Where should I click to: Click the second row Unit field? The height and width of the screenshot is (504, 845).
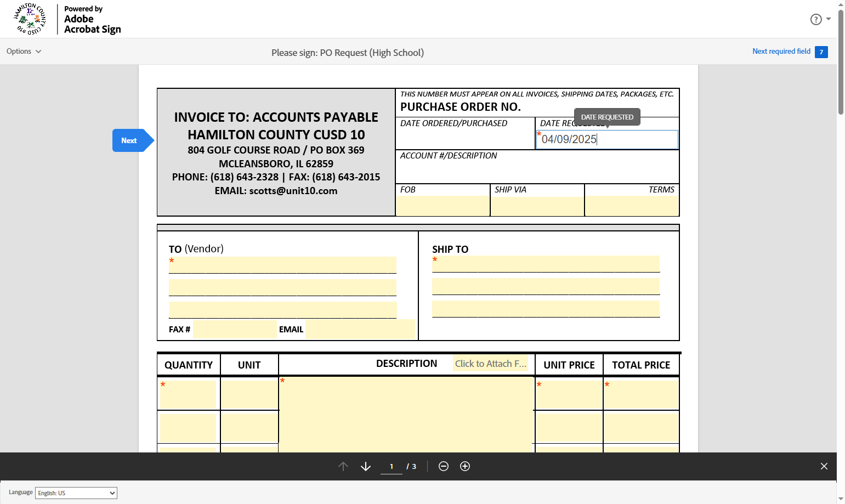pyautogui.click(x=249, y=427)
